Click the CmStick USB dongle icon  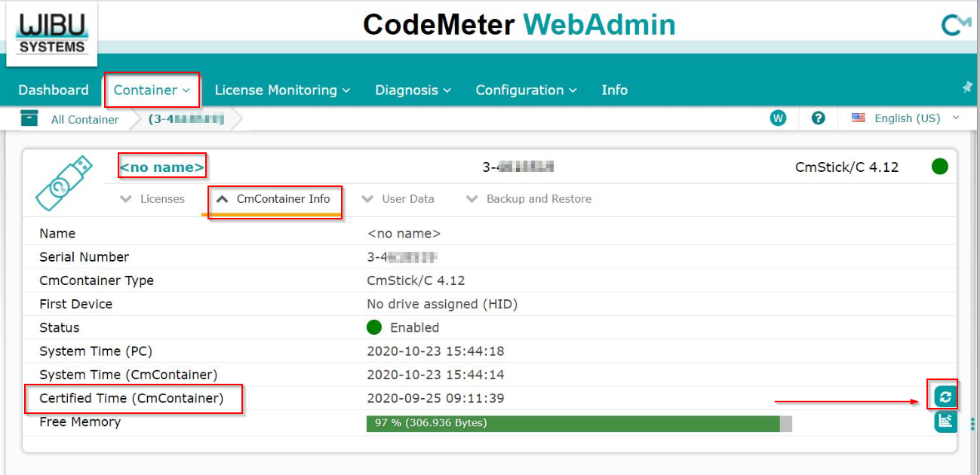[x=64, y=182]
